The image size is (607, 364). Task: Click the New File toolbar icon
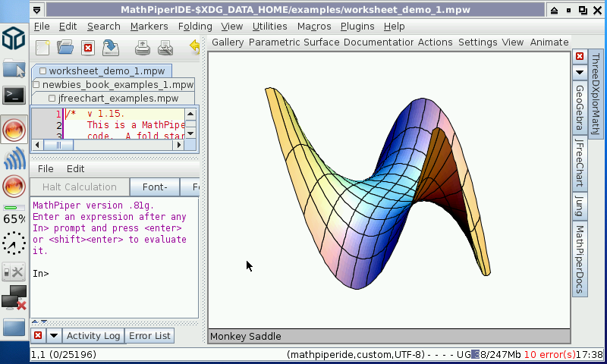point(42,48)
